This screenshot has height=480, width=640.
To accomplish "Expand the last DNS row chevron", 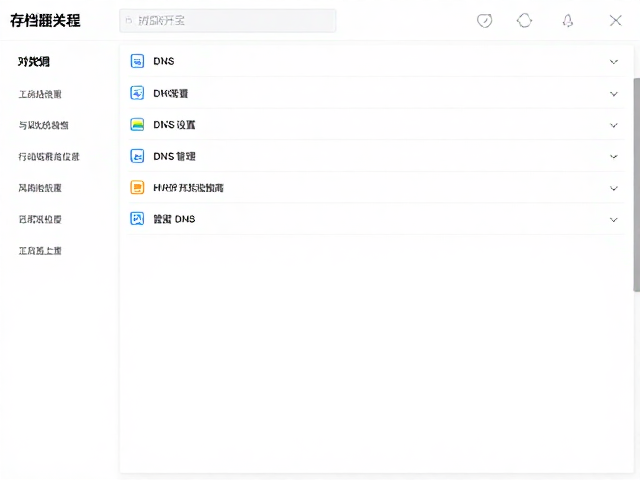I will (x=613, y=220).
